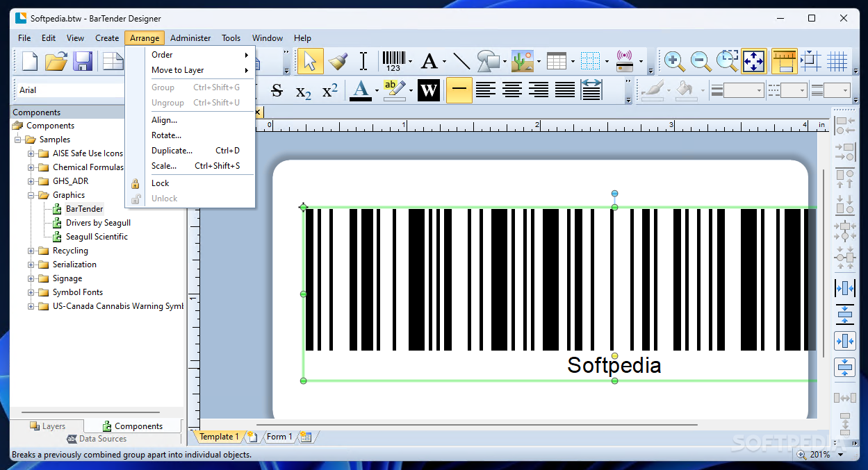The width and height of the screenshot is (868, 470).
Task: Click the font color A swatch
Action: pos(360,90)
